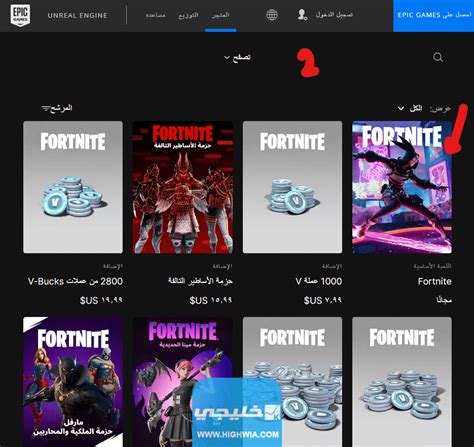
Task: Click the $US ١٩,٩٩ price
Action: [101, 300]
